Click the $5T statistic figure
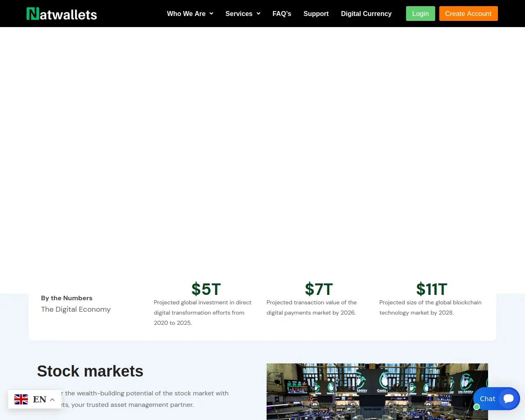The width and height of the screenshot is (525, 420). (206, 289)
